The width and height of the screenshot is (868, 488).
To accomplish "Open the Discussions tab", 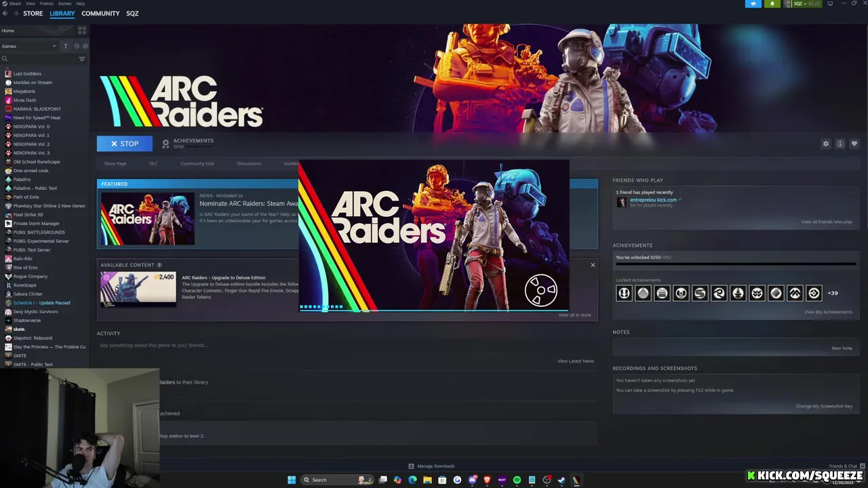I will [x=249, y=163].
